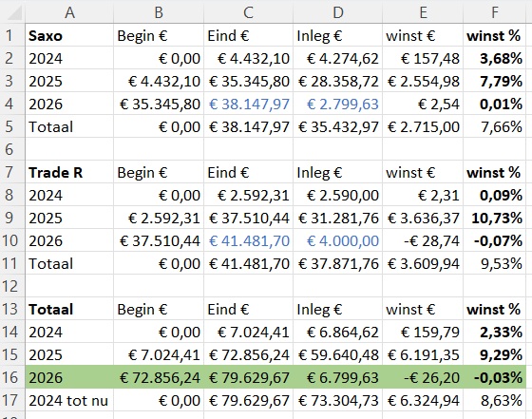Click 'winst %' header in row 7

[495, 172]
